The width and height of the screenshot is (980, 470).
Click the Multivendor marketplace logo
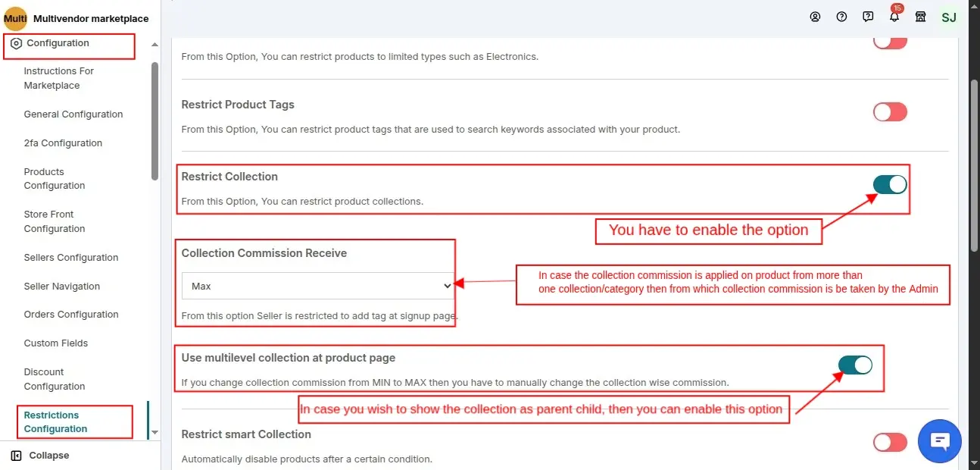(x=16, y=18)
